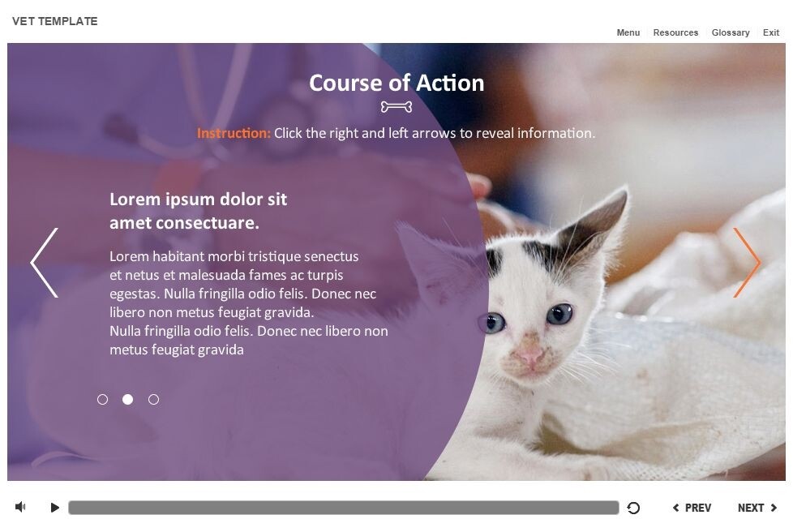793x532 pixels.
Task: Open the Glossary tab
Action: tap(731, 32)
